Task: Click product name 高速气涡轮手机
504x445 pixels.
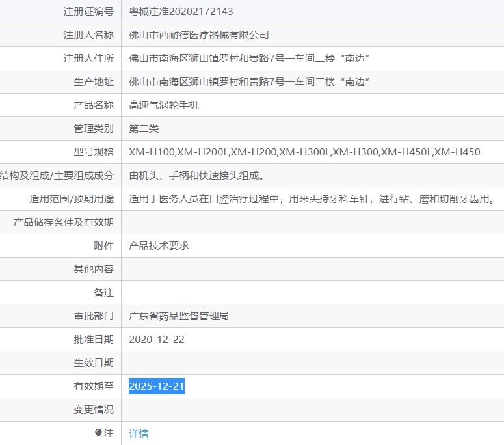Action: 164,105
